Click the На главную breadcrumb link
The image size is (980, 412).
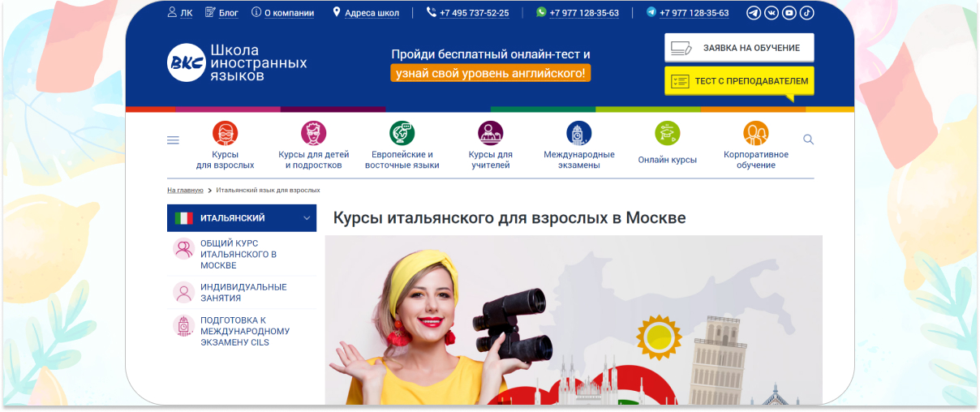[185, 190]
